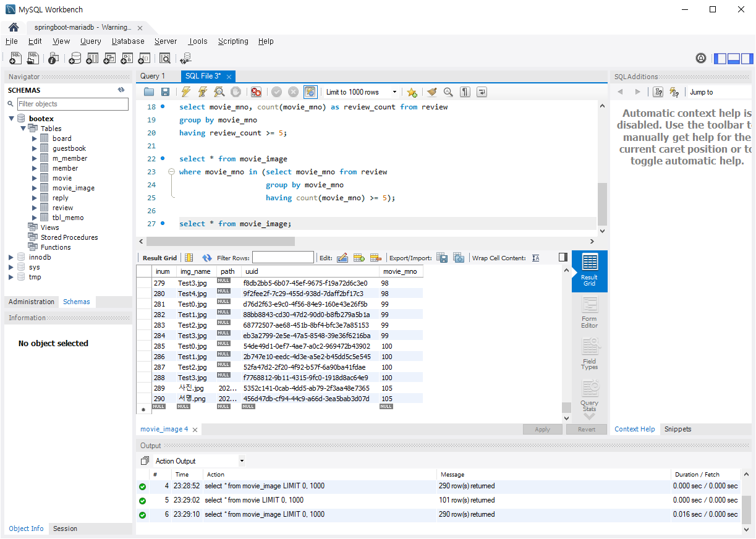756x539 pixels.
Task: Create a new SQL tab for queries
Action: tap(16, 58)
